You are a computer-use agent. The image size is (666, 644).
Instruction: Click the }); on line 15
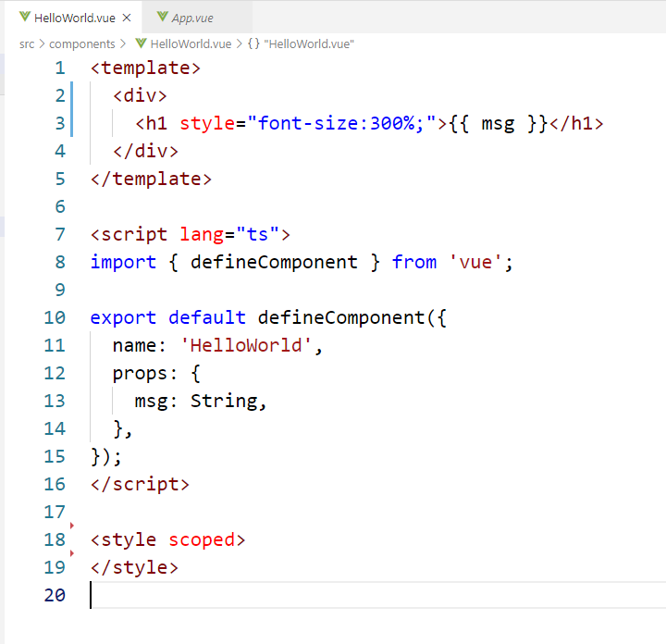(106, 457)
